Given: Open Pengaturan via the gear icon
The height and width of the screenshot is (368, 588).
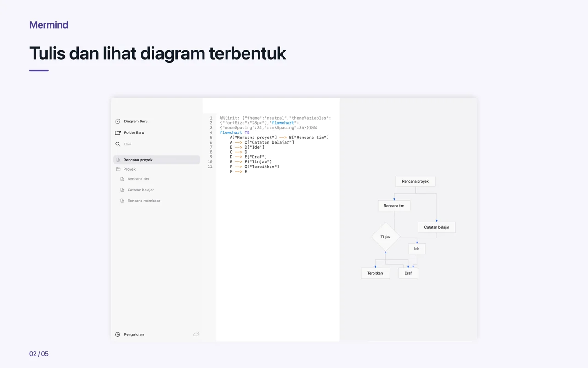Looking at the screenshot, I should (118, 334).
